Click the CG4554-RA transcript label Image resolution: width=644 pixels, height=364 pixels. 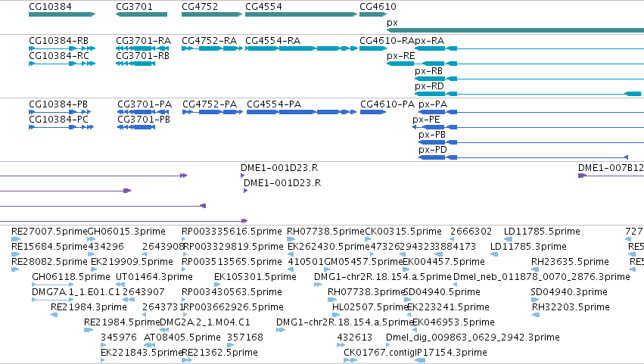[272, 41]
